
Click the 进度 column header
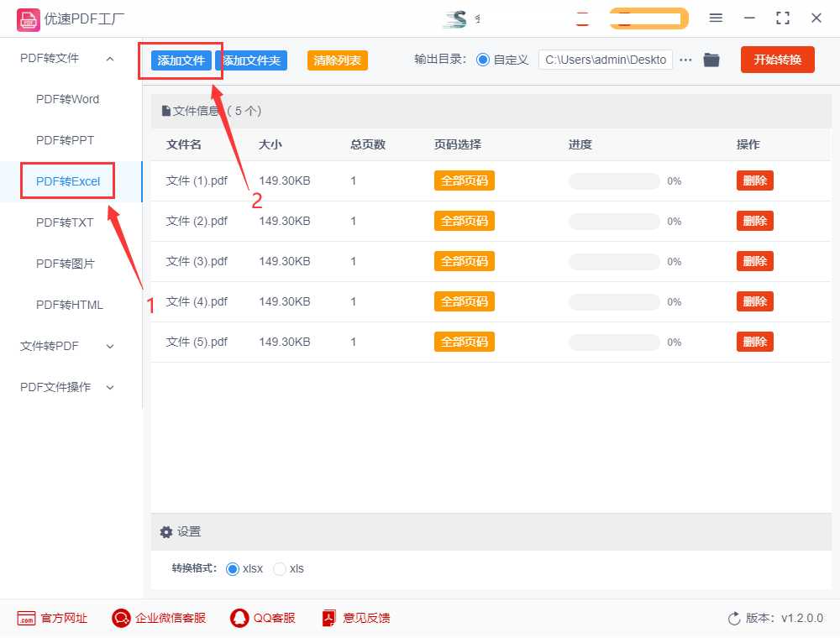[x=580, y=144]
